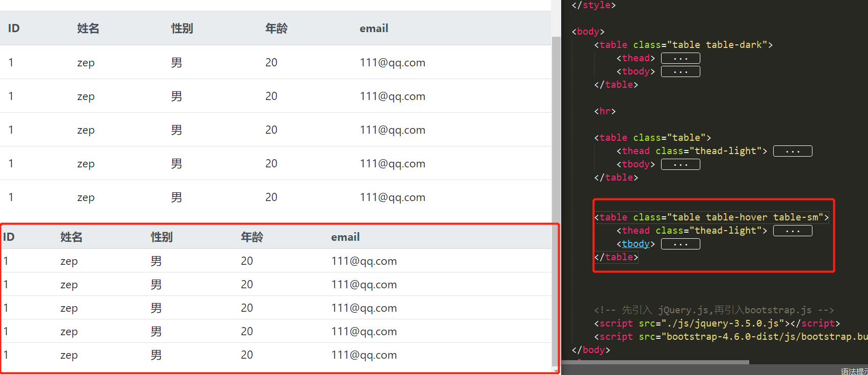The image size is (868, 375).
Task: Click the 姓名 header of the compact lower table
Action: pyautogui.click(x=71, y=237)
